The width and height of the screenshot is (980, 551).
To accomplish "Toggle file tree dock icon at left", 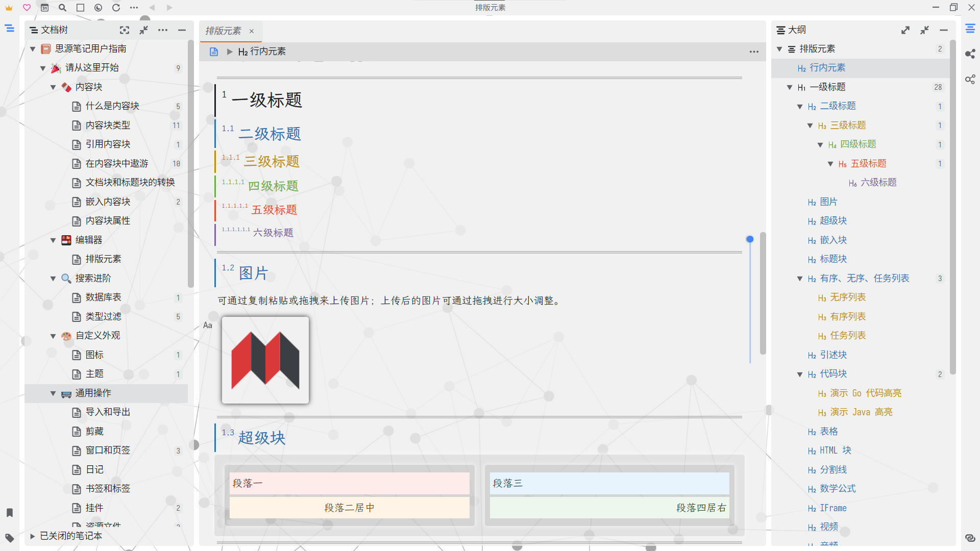I will click(x=9, y=29).
